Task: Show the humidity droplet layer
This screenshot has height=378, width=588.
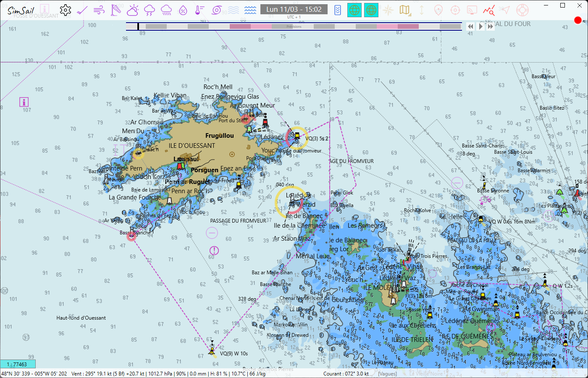Action: pyautogui.click(x=183, y=10)
